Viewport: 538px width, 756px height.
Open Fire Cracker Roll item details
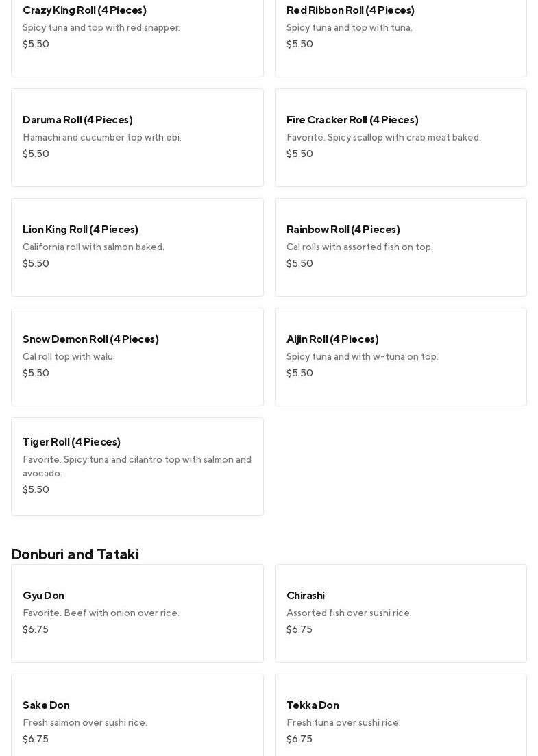coord(400,137)
